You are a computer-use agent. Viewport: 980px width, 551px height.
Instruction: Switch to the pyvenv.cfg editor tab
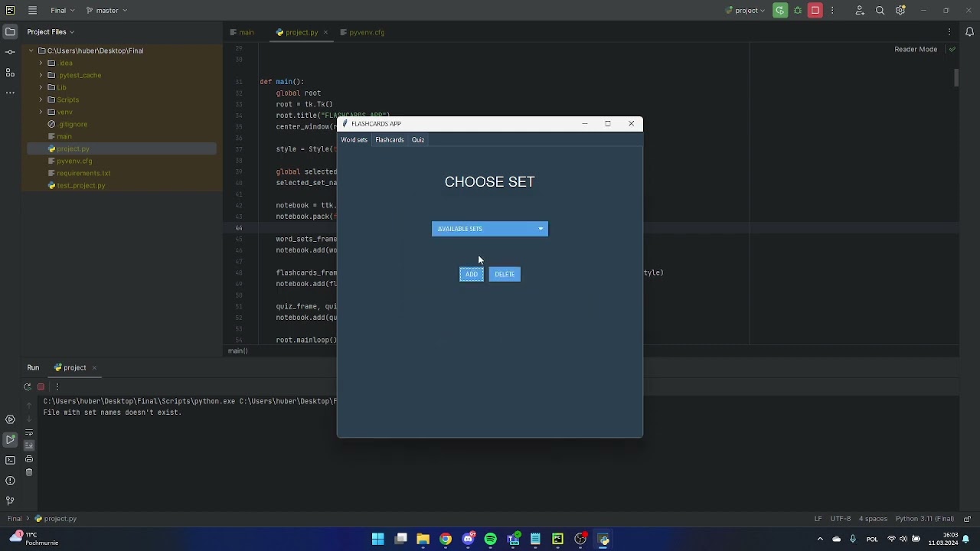pos(362,32)
